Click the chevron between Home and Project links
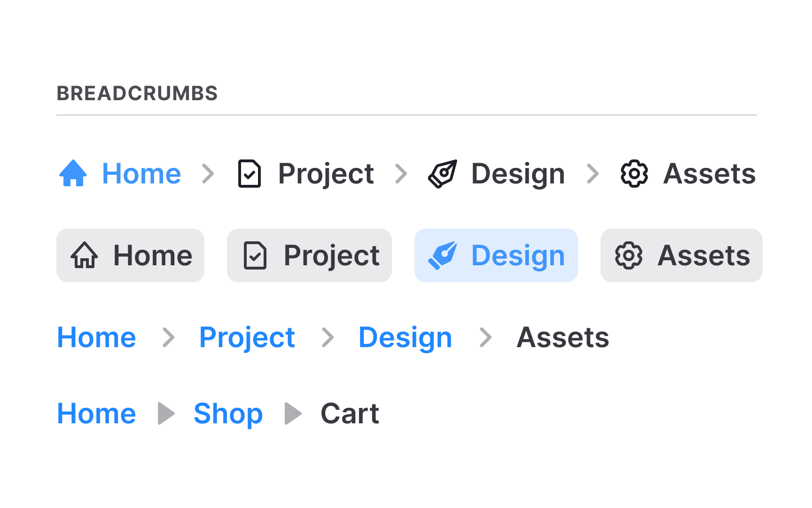 169,337
